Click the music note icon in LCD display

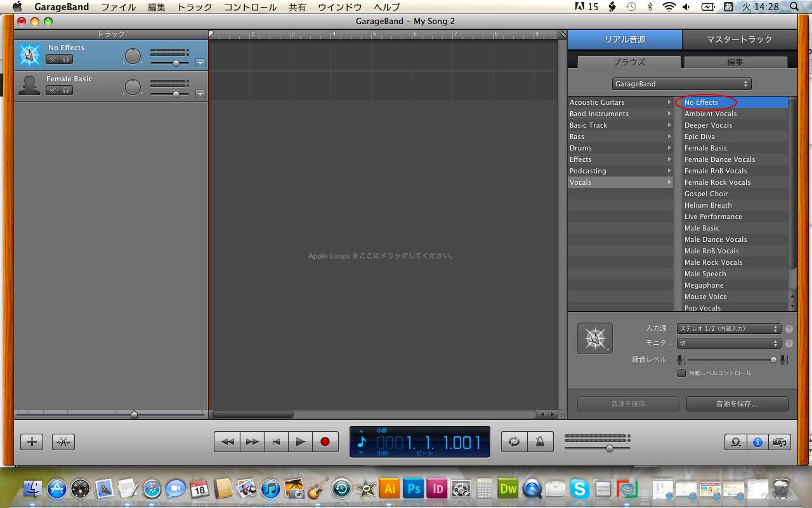click(x=362, y=441)
